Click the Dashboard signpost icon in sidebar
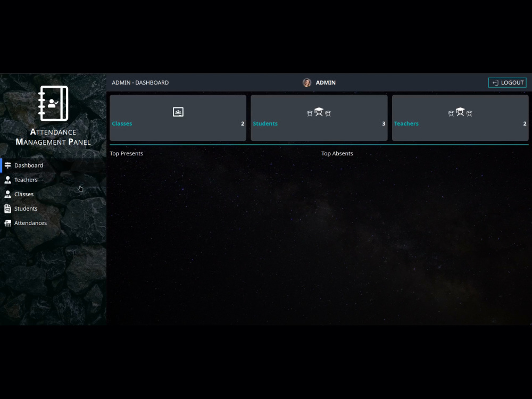 pyautogui.click(x=8, y=165)
